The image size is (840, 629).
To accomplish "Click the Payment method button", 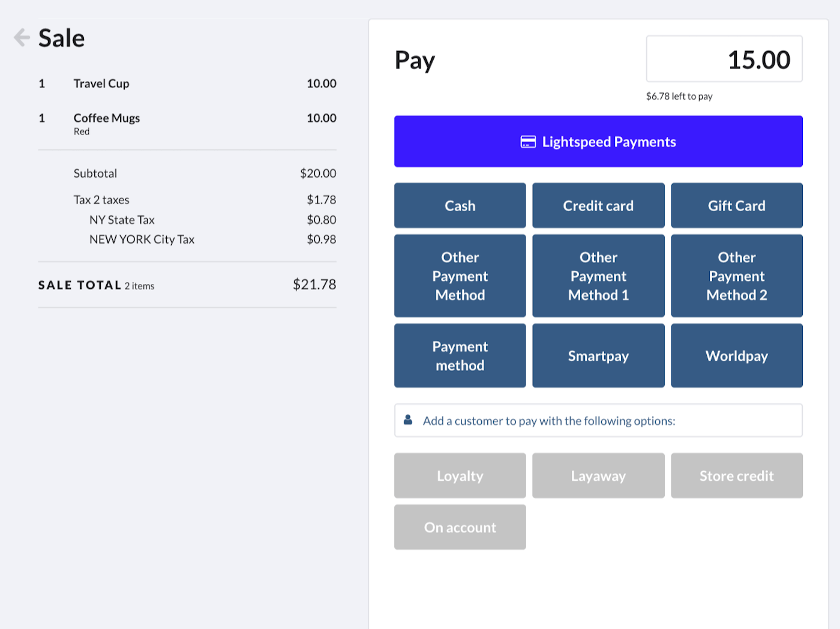I will tap(460, 355).
